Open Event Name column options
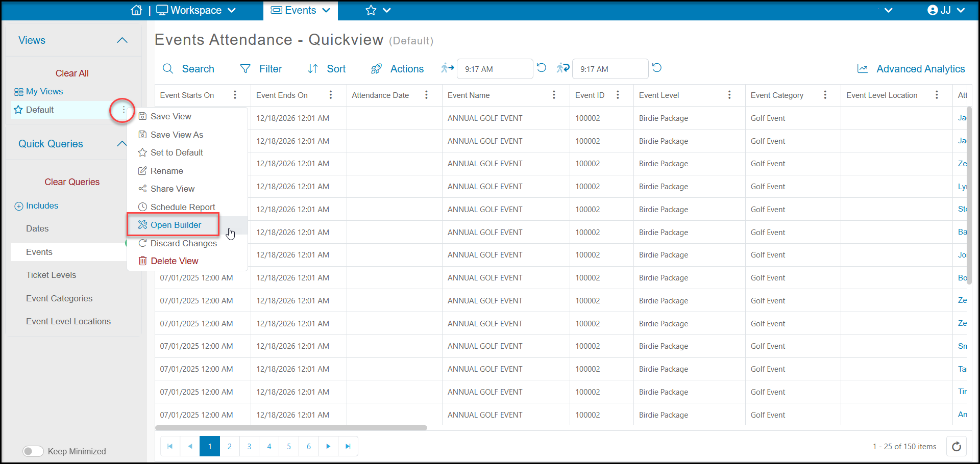980x464 pixels. pyautogui.click(x=554, y=95)
